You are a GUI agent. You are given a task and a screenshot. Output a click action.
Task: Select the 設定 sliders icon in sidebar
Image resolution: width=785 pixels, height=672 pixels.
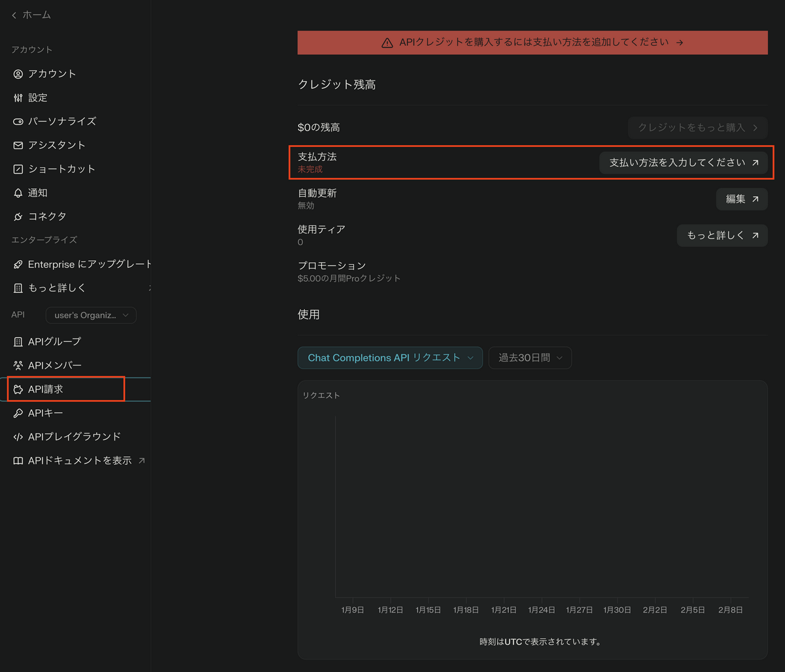pos(18,97)
